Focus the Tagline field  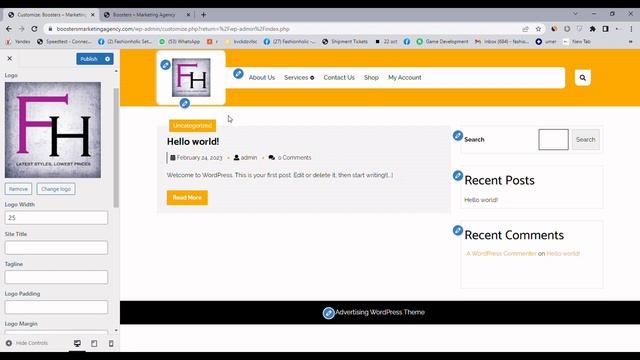point(56,277)
